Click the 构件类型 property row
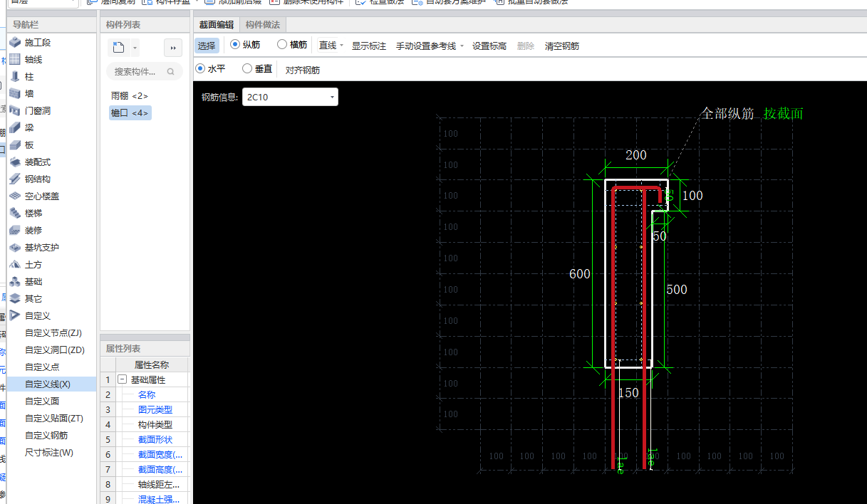Image resolution: width=867 pixels, height=504 pixels. coord(146,425)
